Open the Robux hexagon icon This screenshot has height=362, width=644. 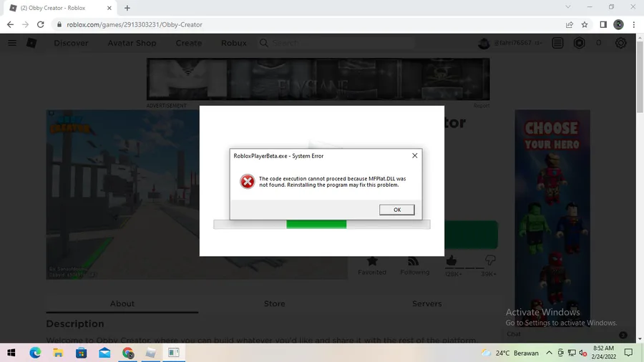click(579, 43)
